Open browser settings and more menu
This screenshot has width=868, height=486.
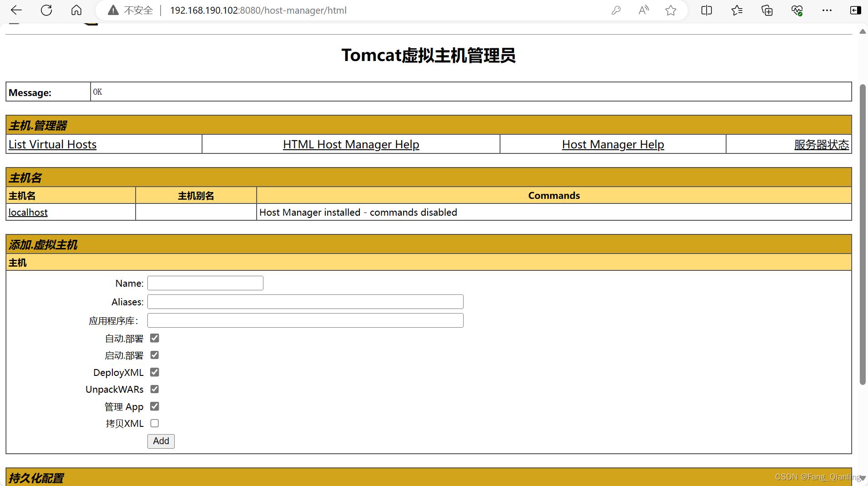[x=827, y=10]
